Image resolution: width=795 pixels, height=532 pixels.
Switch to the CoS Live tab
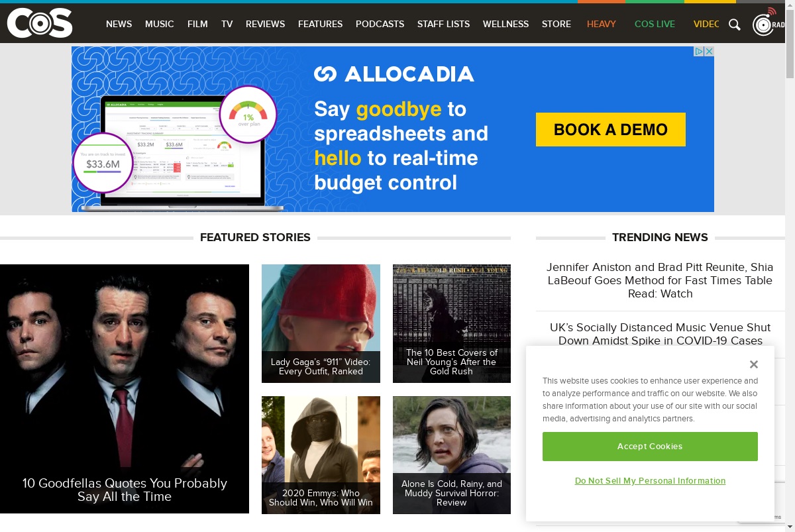655,24
